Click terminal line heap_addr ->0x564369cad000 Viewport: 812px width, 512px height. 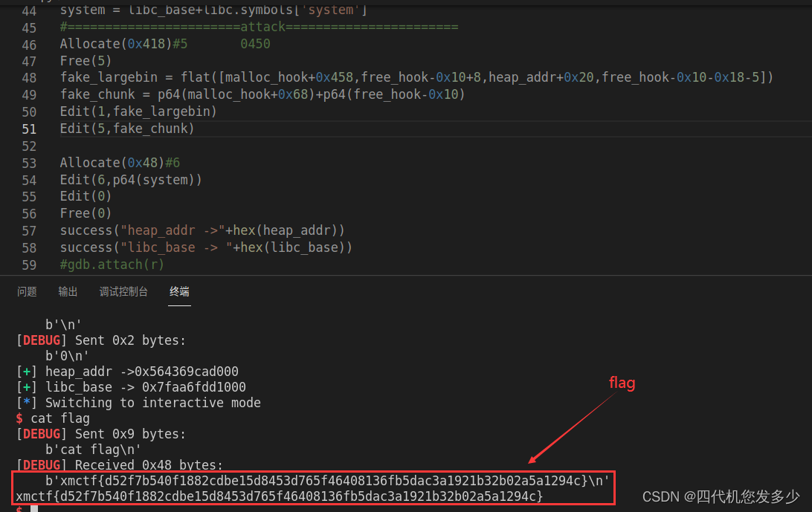(127, 372)
